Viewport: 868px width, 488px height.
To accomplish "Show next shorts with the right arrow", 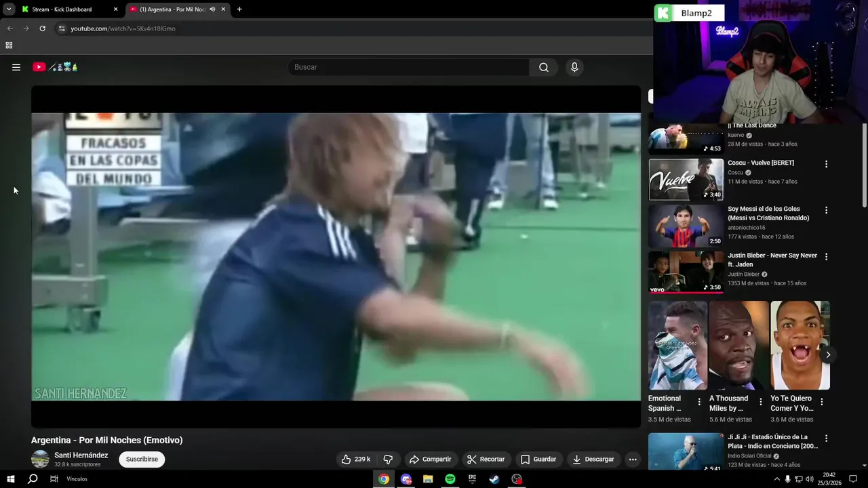I will click(828, 354).
